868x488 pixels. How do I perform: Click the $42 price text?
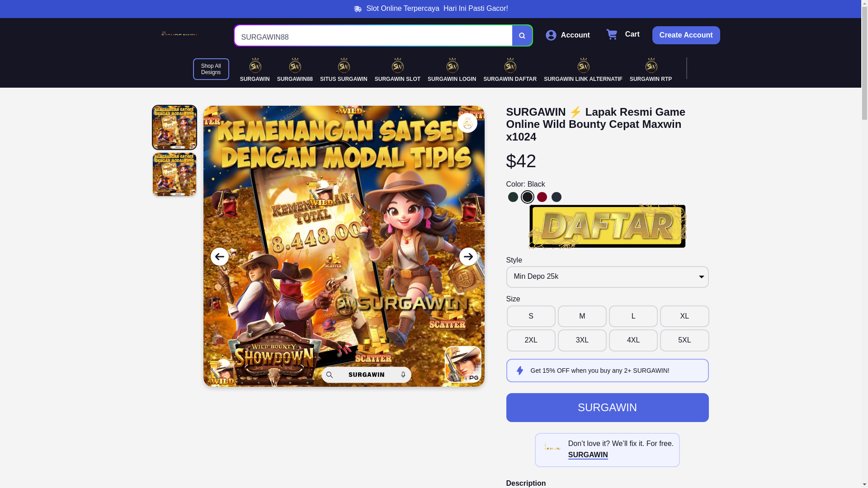point(521,161)
